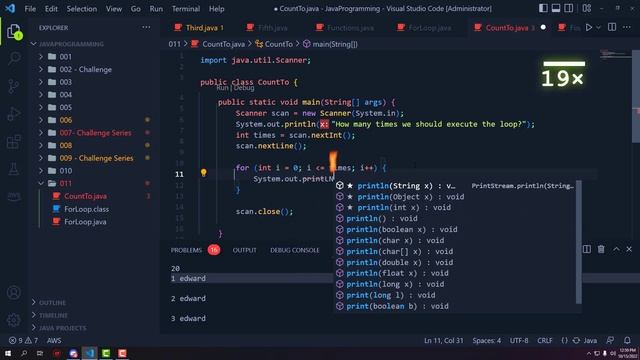Split the terminal panel
640x360 pixels.
point(587,249)
